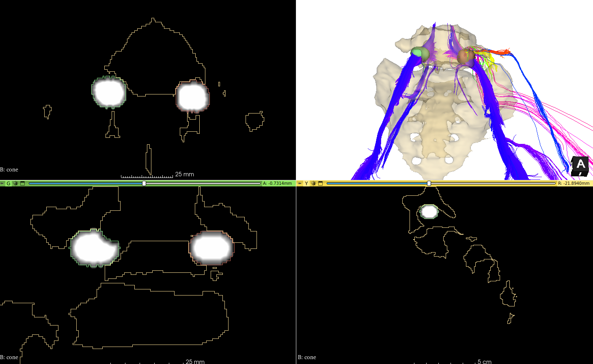Click the green slice offset slider handle
This screenshot has width=593, height=364.
tap(144, 184)
